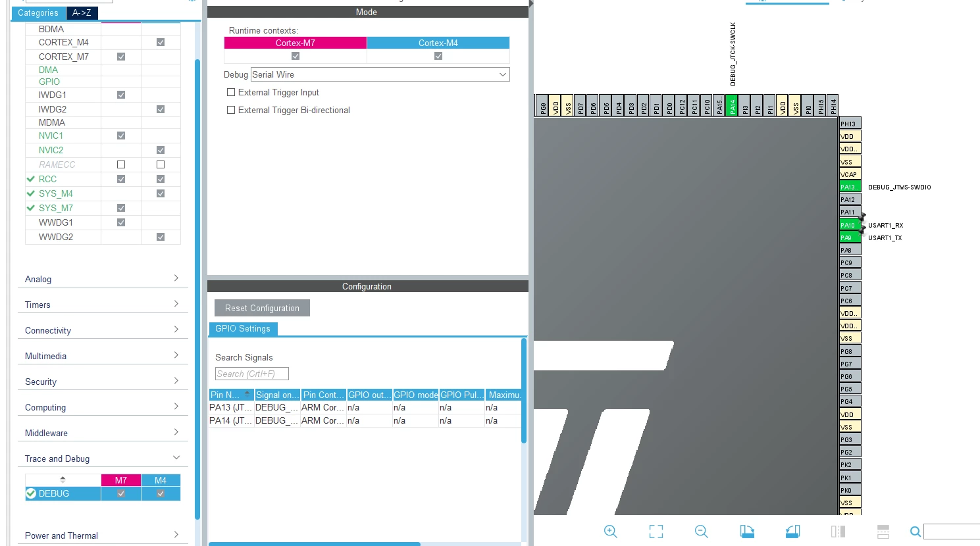The image size is (980, 546).
Task: Open the GPIO Settings tab
Action: tap(243, 329)
